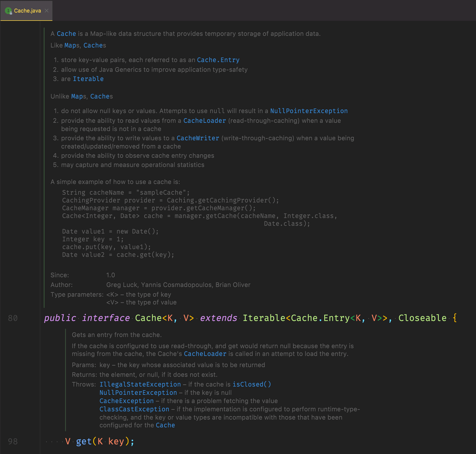Click the Cache link in the first sentence
Viewport: 476px width, 454px height.
[x=66, y=34]
